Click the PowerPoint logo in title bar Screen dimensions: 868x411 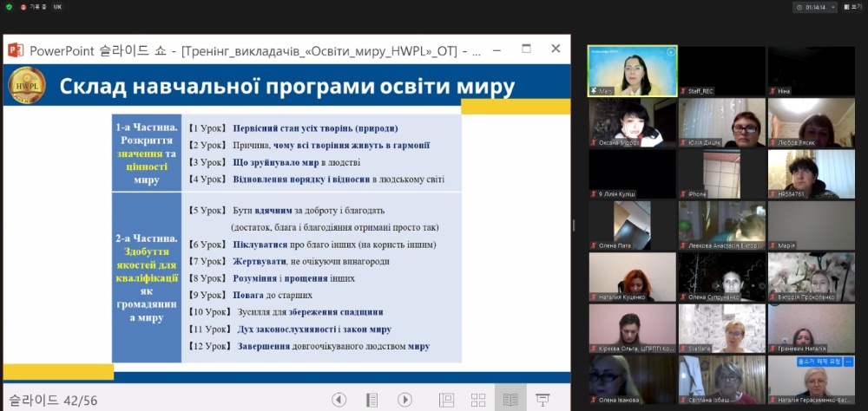16,49
